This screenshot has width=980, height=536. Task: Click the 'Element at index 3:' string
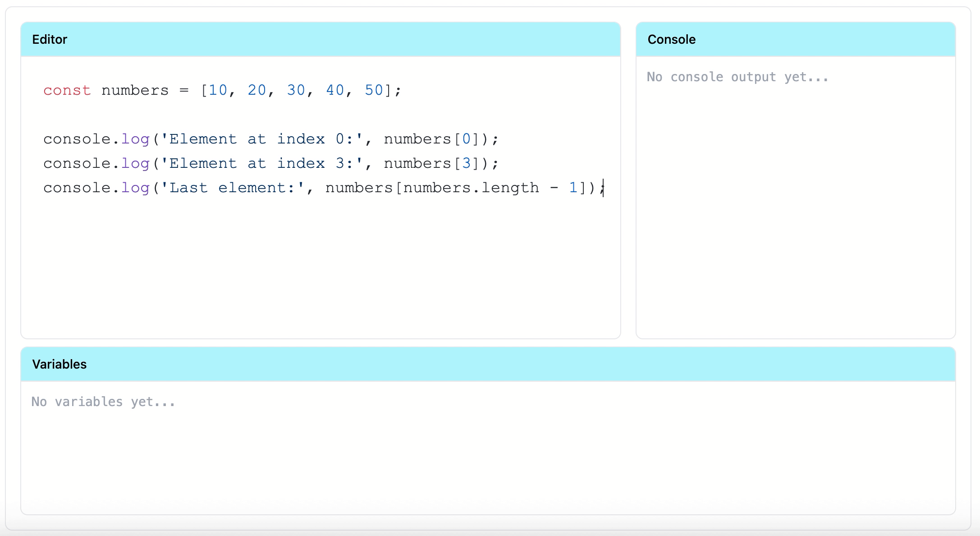261,163
